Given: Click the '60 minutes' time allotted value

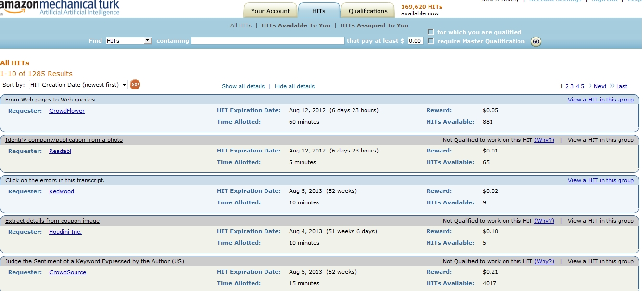Looking at the screenshot, I should pos(304,122).
